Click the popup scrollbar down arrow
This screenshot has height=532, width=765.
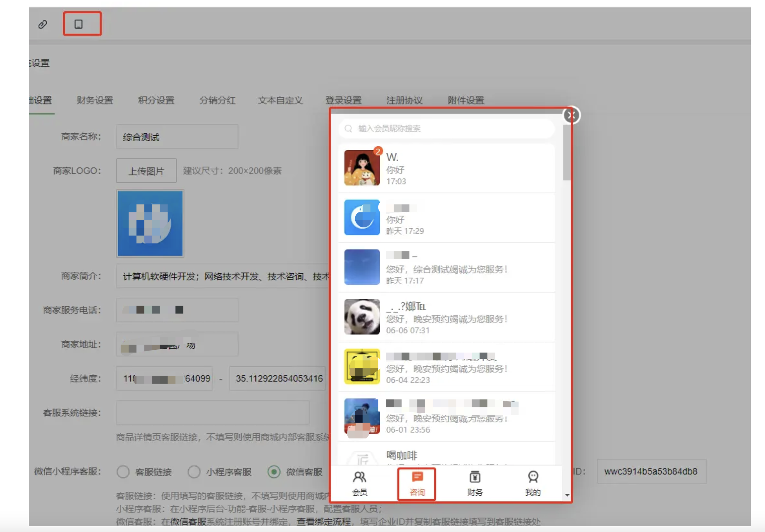click(x=567, y=495)
